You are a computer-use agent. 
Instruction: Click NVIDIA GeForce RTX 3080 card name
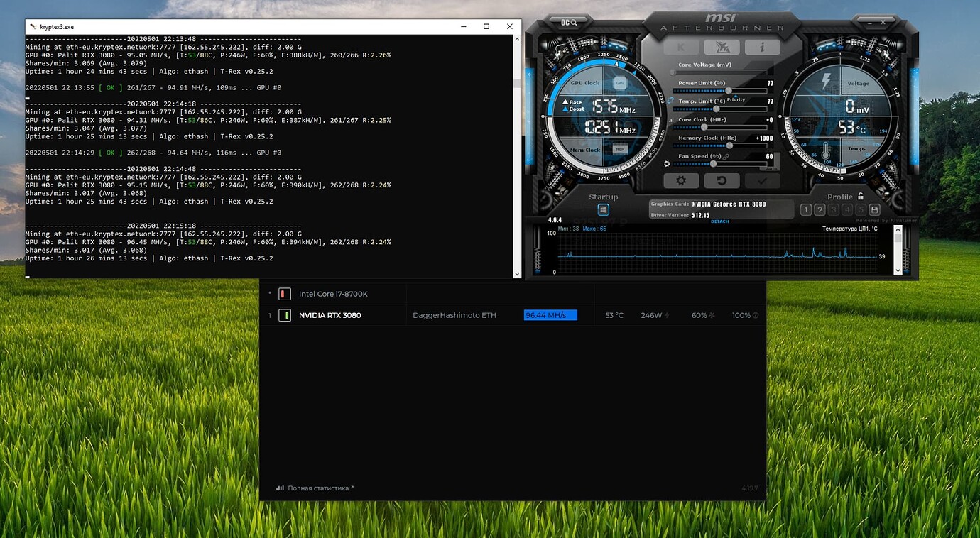click(x=729, y=204)
